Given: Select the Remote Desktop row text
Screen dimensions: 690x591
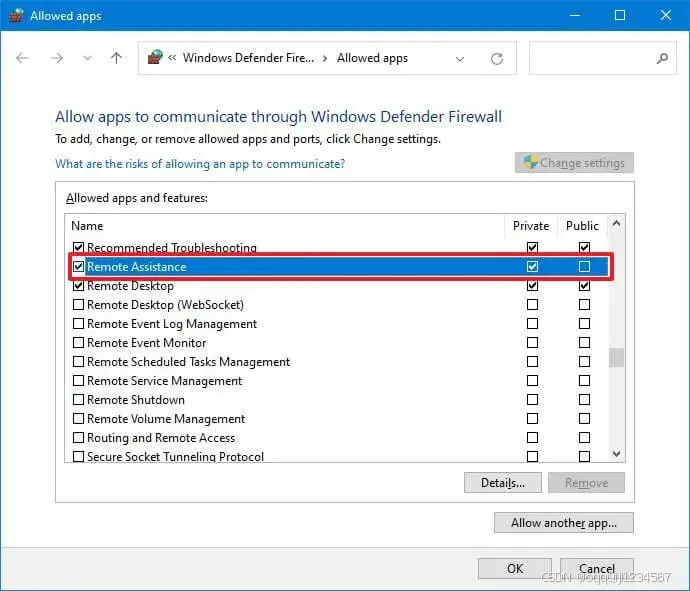Looking at the screenshot, I should [x=130, y=286].
